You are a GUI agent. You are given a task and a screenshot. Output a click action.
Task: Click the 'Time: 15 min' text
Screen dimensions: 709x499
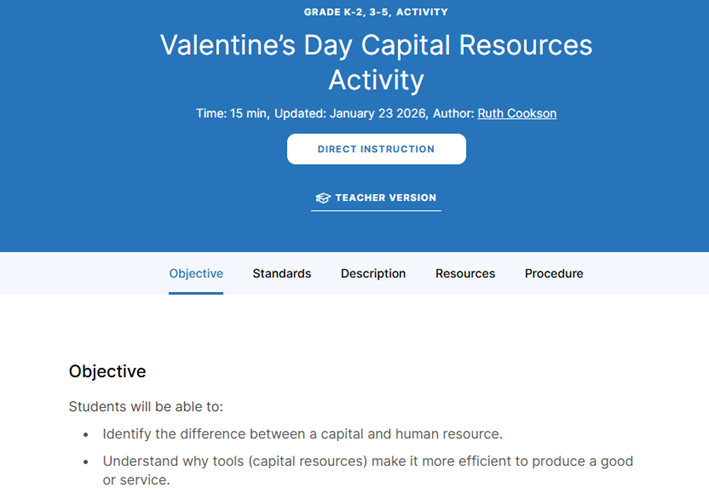coord(231,114)
